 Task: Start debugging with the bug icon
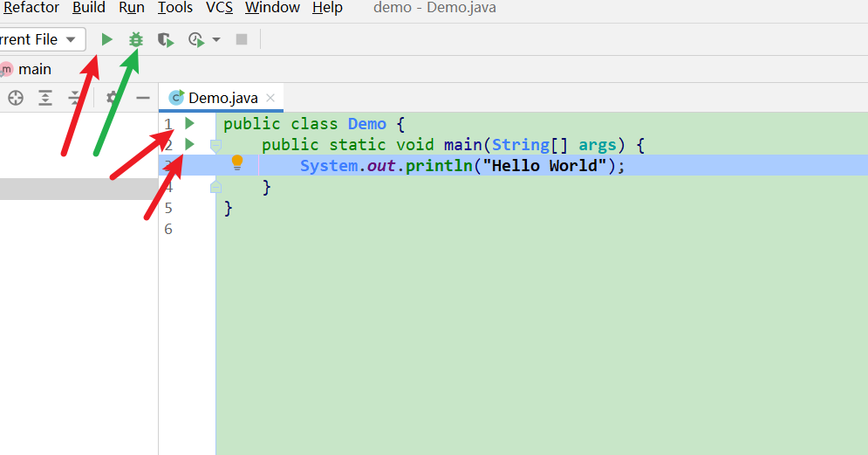135,39
